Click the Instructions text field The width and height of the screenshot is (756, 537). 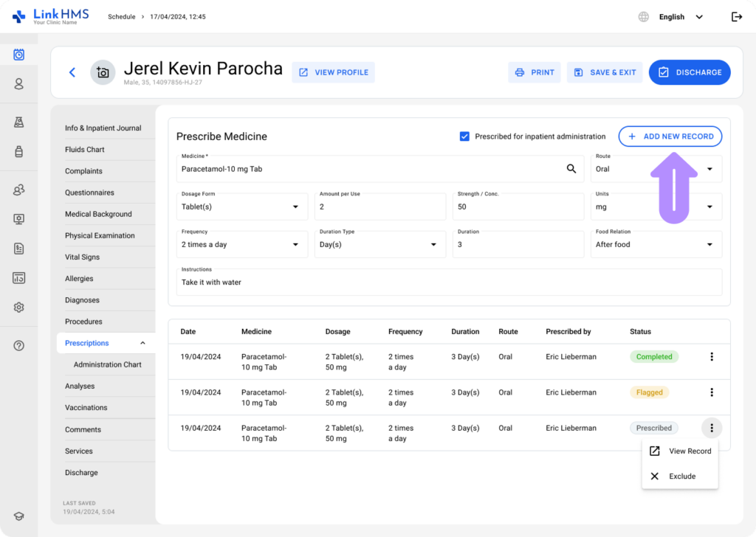pos(449,283)
